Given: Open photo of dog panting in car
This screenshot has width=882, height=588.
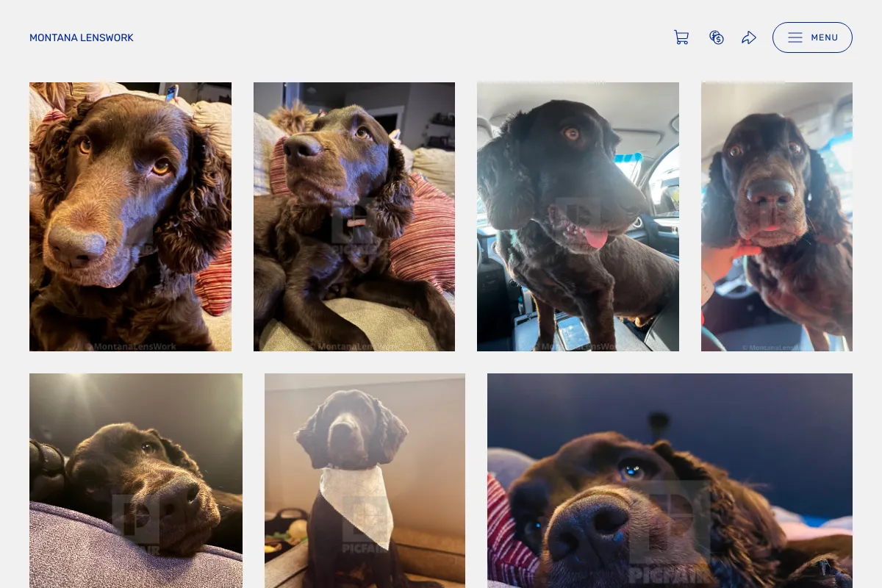Looking at the screenshot, I should [x=578, y=217].
